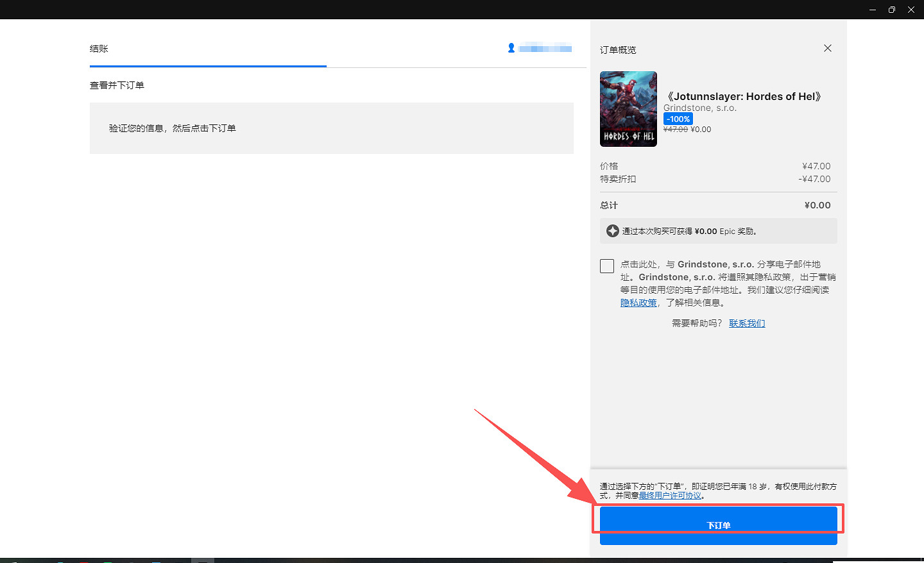Close the 订单概览 order summary panel
Screen dimensions: 924x563
(827, 48)
